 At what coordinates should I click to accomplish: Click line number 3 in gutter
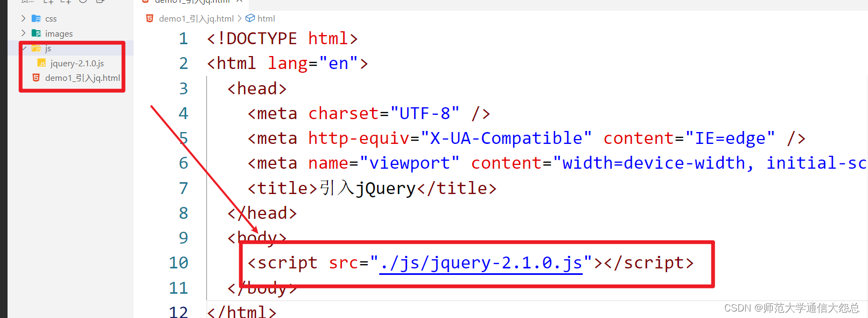coord(184,88)
